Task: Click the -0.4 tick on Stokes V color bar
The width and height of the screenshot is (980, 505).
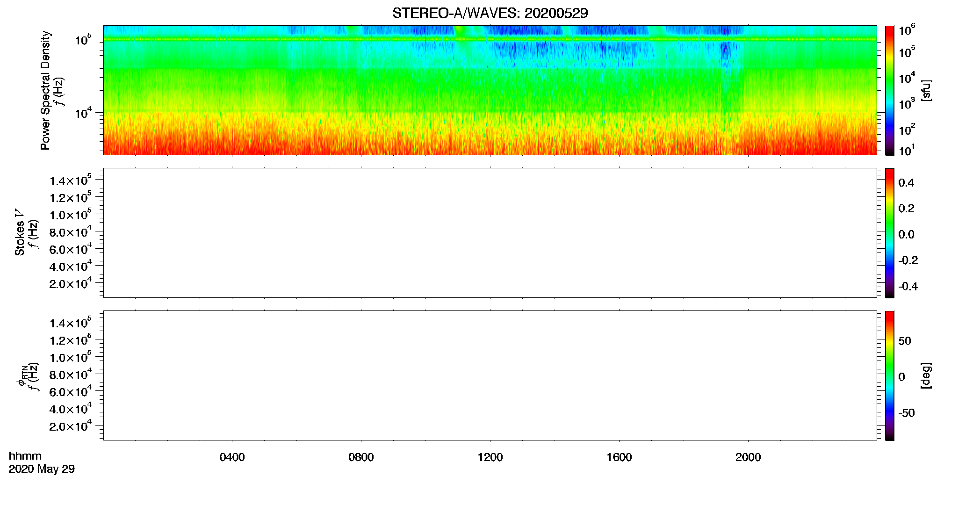Action: click(908, 286)
